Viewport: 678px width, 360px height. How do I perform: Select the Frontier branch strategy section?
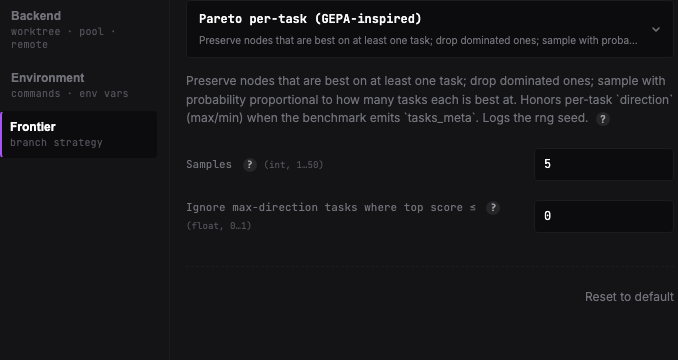pyautogui.click(x=79, y=134)
